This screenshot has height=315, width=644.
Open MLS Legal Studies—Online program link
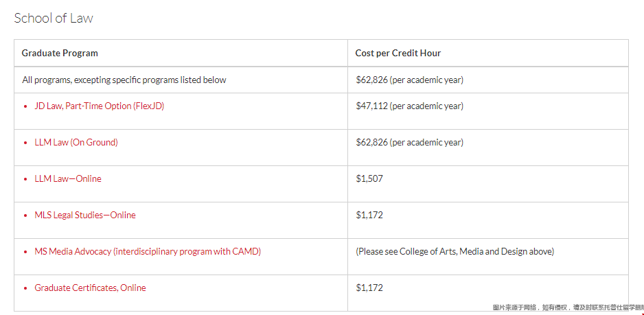point(85,215)
